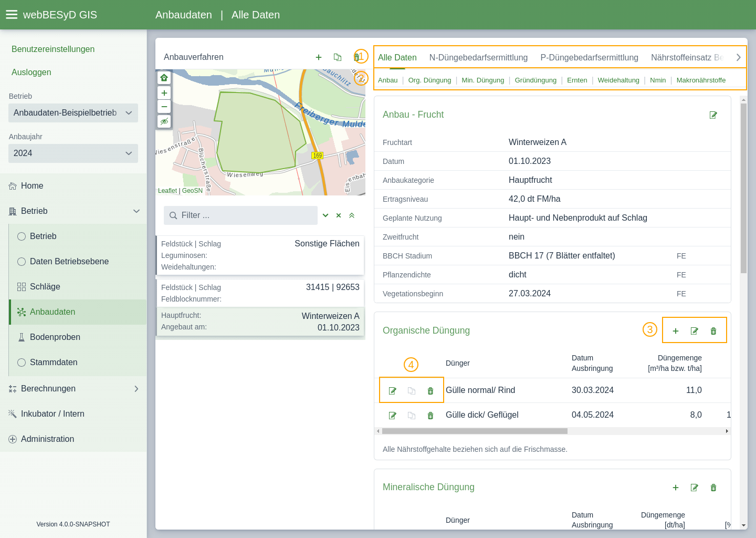
Task: Zoom out on the map
Action: (164, 107)
